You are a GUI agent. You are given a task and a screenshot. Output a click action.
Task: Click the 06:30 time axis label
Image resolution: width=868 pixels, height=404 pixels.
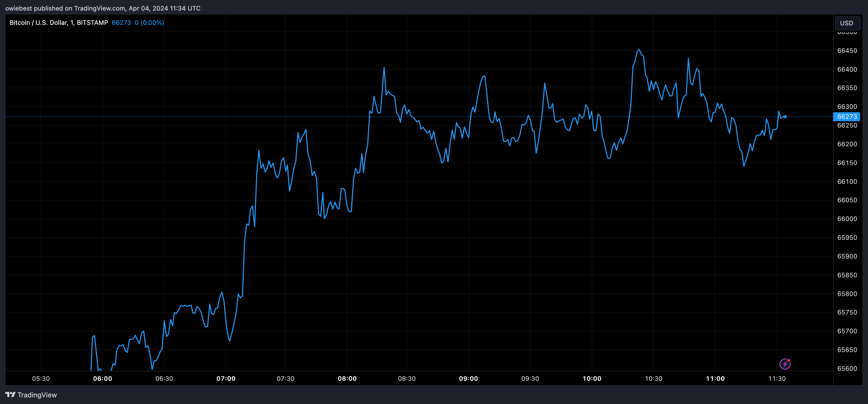164,378
